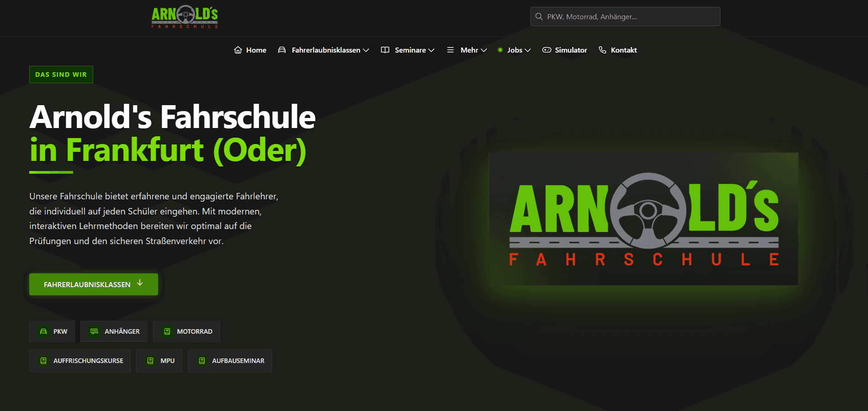
Task: Choose the AUFFRISCHUNGSKURSE quick link
Action: (80, 361)
